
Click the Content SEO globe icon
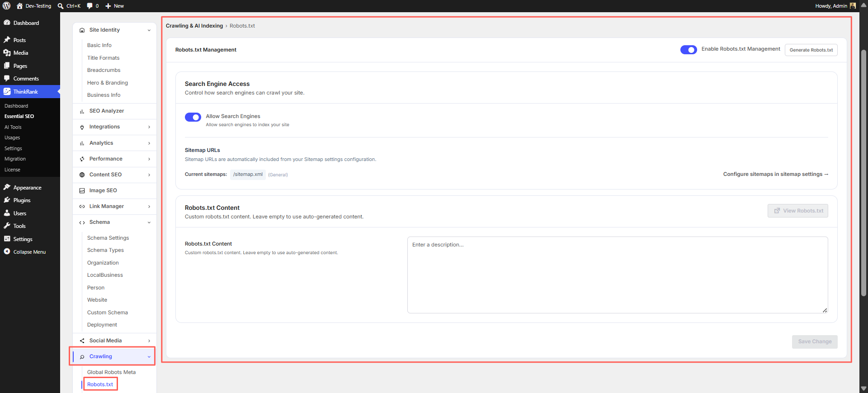tap(82, 175)
